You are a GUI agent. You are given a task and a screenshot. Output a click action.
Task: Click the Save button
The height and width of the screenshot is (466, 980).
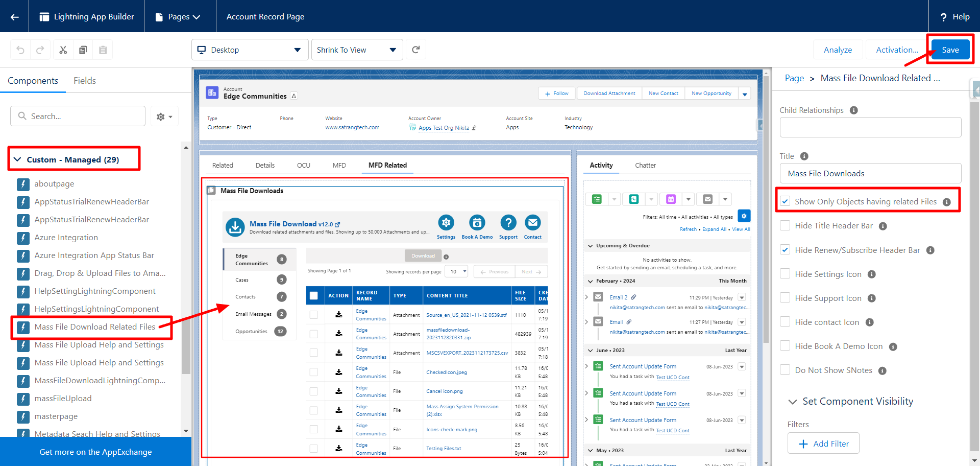950,50
